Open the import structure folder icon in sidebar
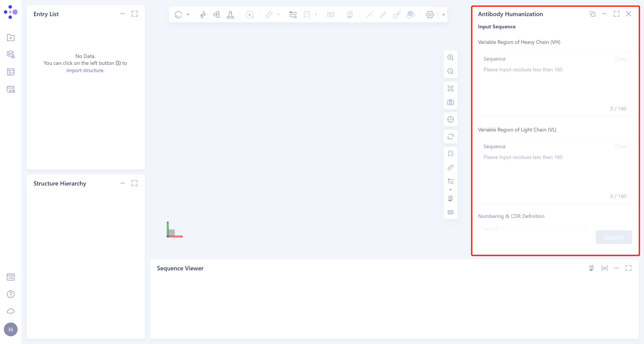The height and width of the screenshot is (344, 644). [11, 38]
